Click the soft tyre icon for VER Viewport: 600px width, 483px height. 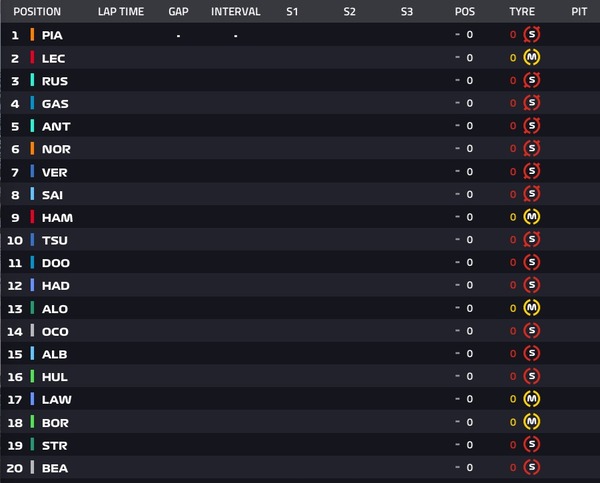[x=532, y=171]
